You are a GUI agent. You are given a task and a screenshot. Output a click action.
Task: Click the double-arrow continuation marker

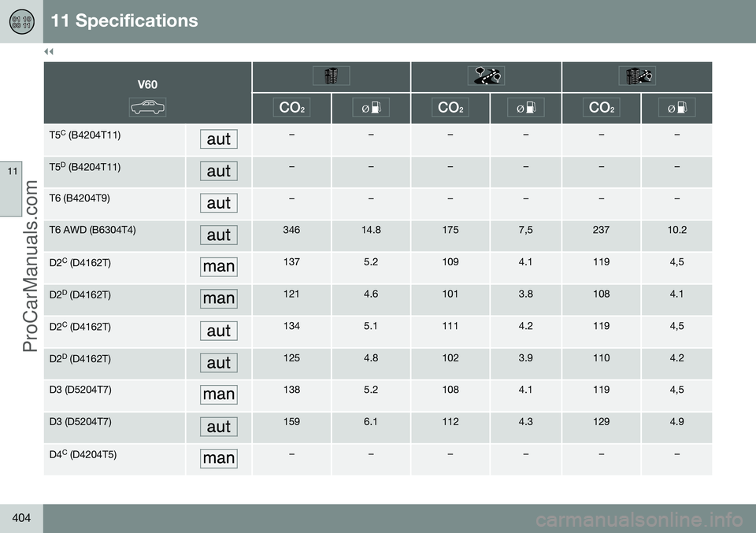[49, 51]
